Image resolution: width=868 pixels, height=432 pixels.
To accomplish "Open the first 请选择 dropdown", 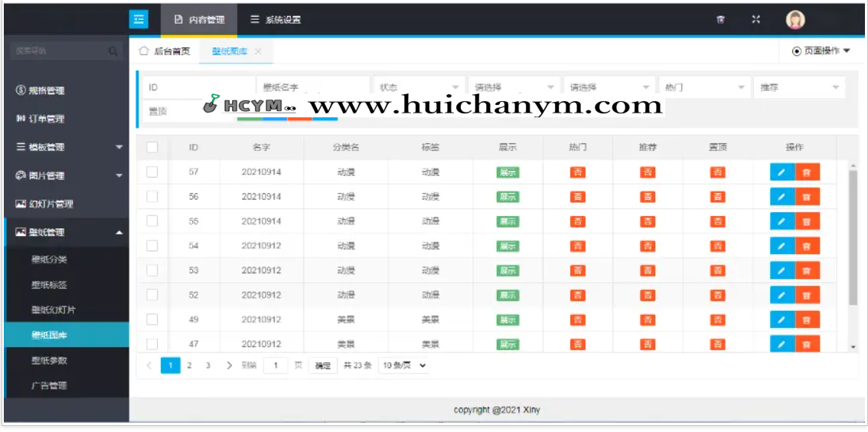I will (514, 87).
